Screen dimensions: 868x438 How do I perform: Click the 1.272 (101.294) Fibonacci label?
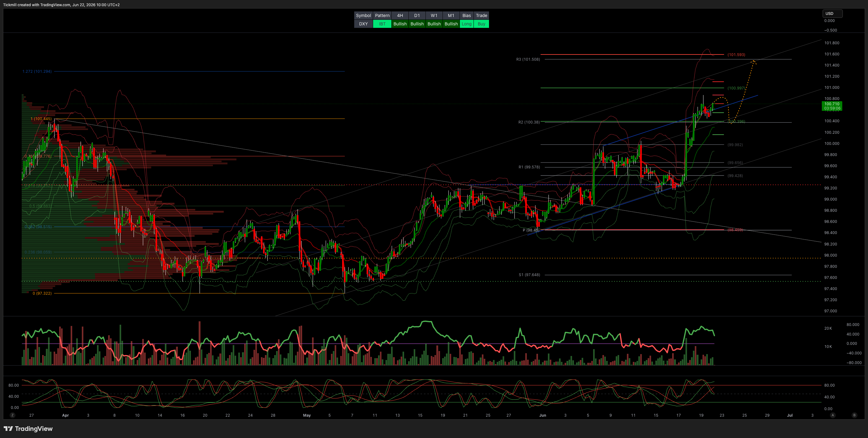pyautogui.click(x=37, y=72)
